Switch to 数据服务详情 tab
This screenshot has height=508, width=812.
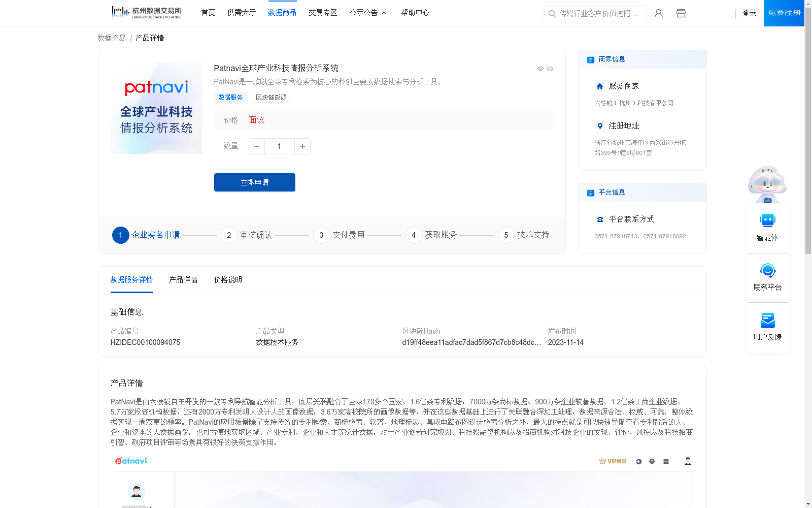[x=131, y=280]
